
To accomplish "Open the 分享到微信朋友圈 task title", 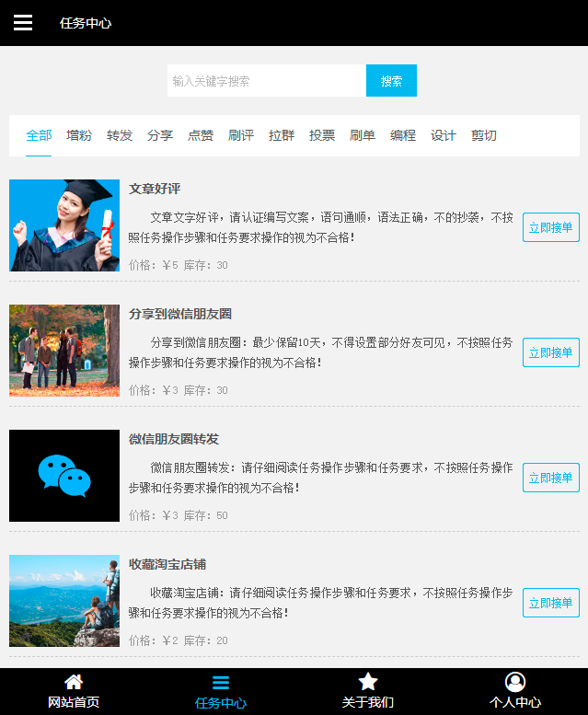I will (180, 314).
